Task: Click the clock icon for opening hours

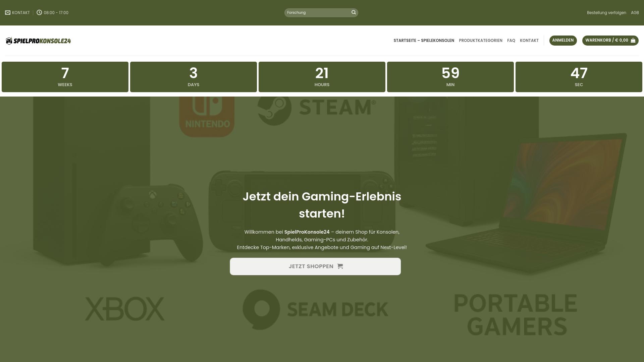Action: coord(39,13)
